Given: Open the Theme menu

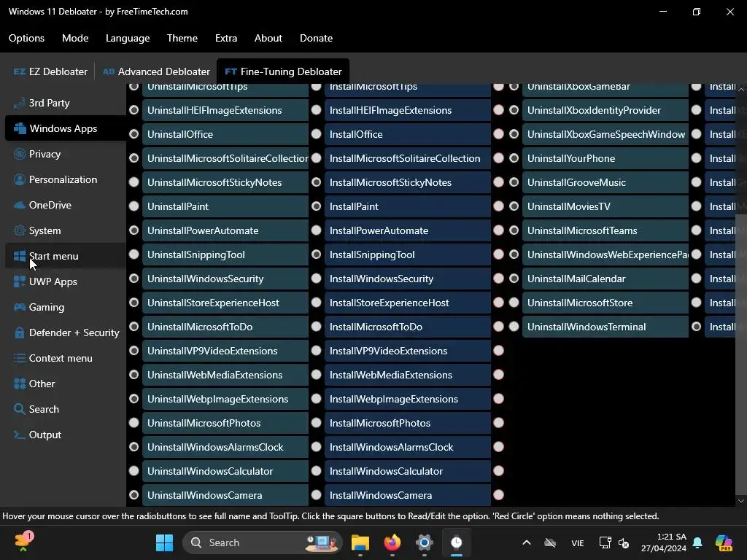Looking at the screenshot, I should [x=182, y=38].
